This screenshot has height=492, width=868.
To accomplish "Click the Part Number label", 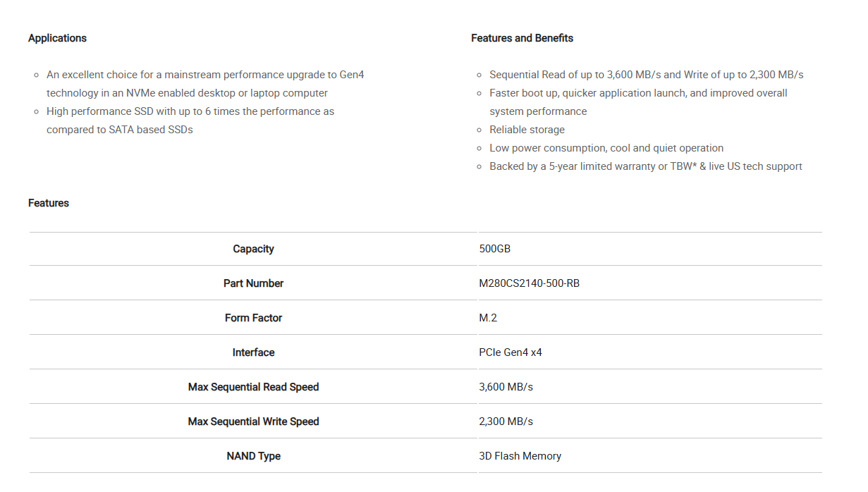I will (x=253, y=283).
